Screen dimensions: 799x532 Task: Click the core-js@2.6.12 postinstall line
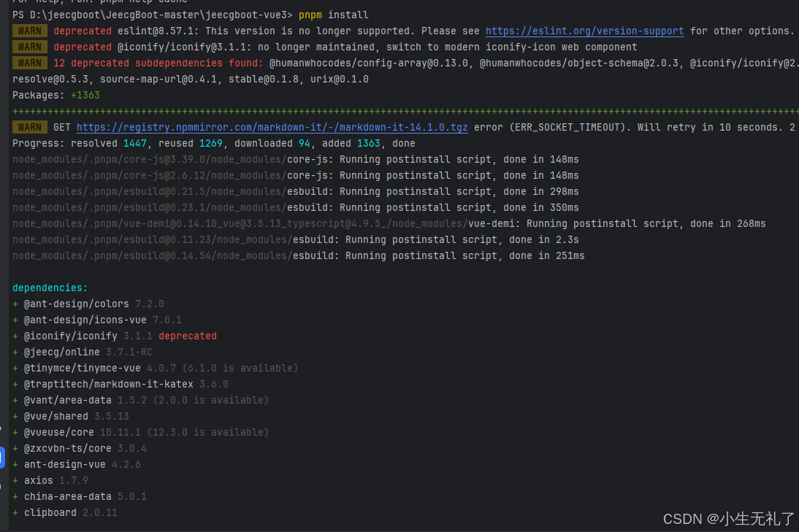[296, 175]
